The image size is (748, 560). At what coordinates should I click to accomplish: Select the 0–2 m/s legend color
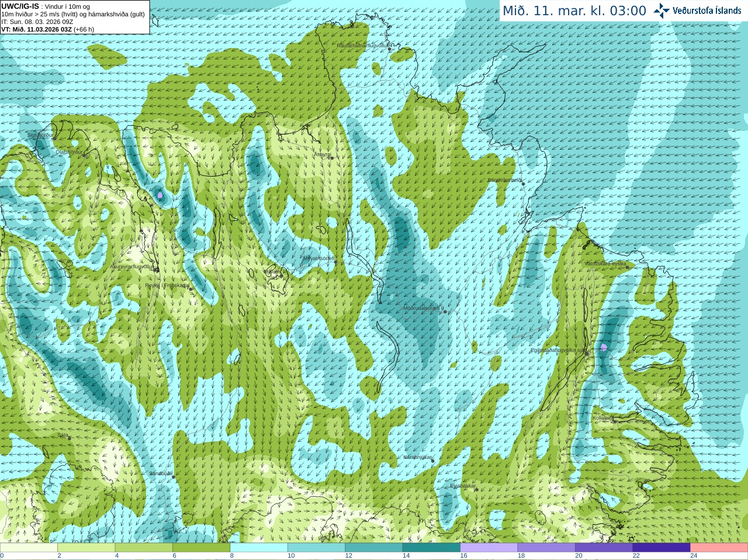click(29, 548)
